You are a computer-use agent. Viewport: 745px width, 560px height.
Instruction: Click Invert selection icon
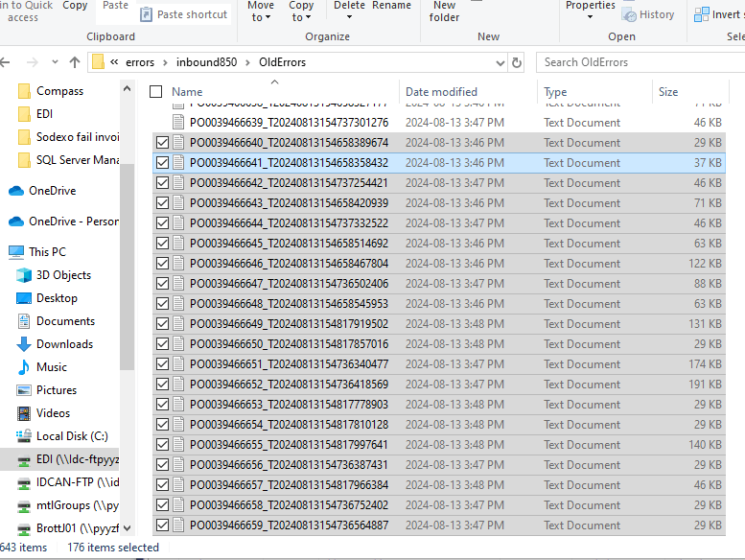(701, 14)
